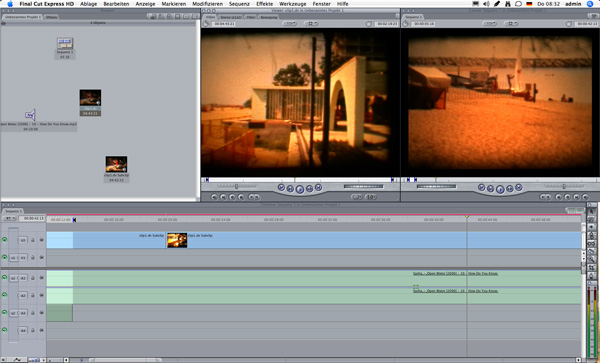Open Viewer zoom percentage dropdown
Screen dimensions: 600x363
coord(290,24)
